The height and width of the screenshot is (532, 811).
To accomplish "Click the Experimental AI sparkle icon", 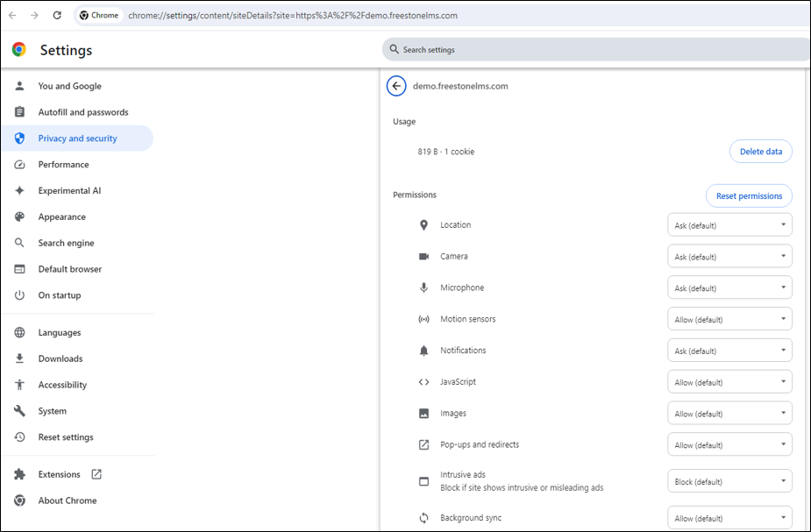I will 19,190.
